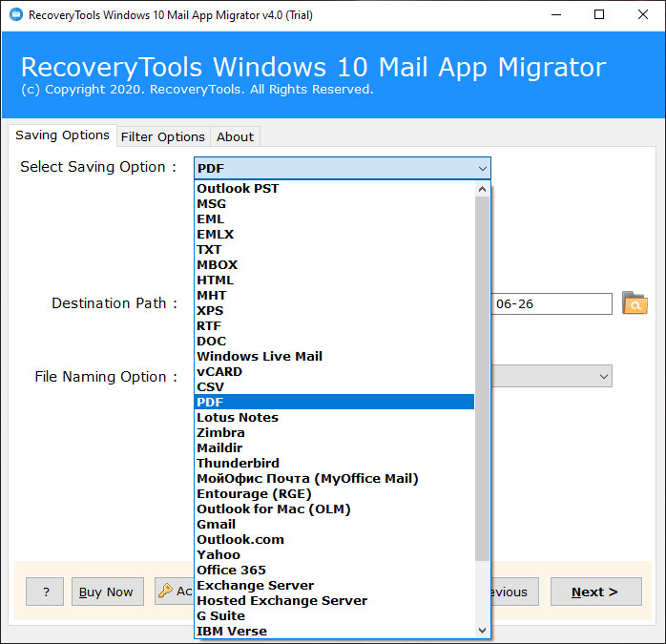This screenshot has width=666, height=644.
Task: Choose Windows Live Mail option
Action: point(334,357)
